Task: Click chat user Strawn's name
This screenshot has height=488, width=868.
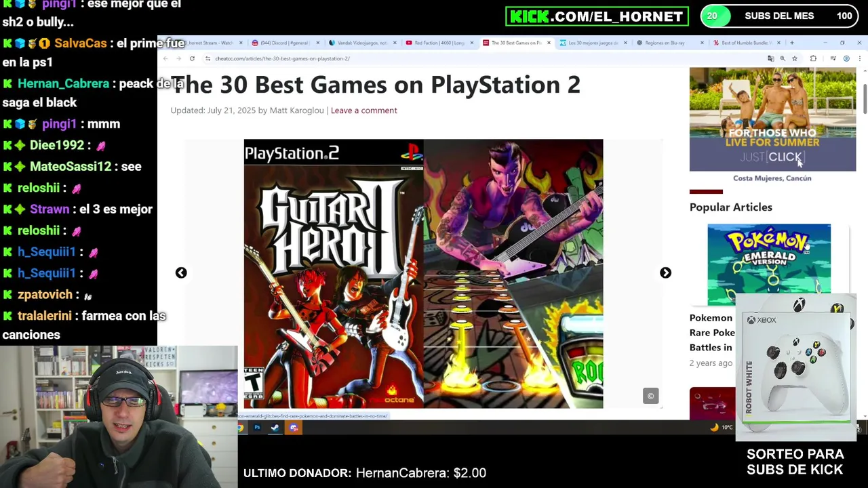Action: tap(50, 209)
